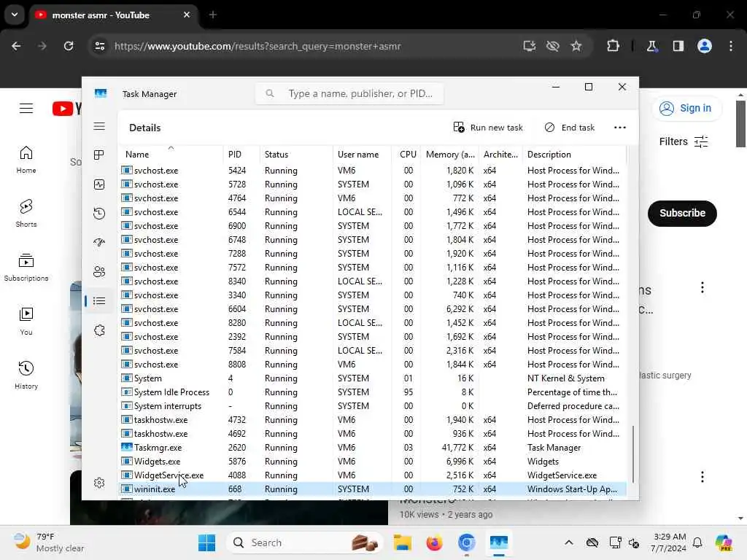Viewport: 747px width, 560px height.
Task: Sort by Status column header
Action: [x=296, y=155]
